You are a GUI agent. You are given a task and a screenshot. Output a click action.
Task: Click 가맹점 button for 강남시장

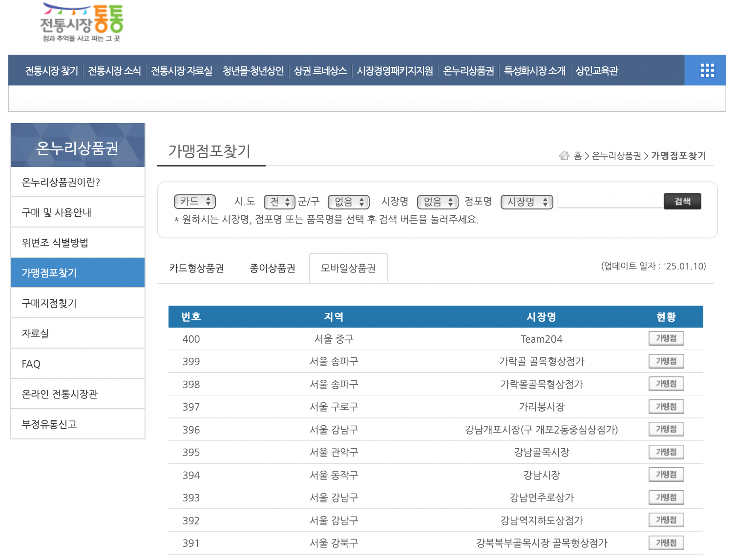[x=666, y=475]
